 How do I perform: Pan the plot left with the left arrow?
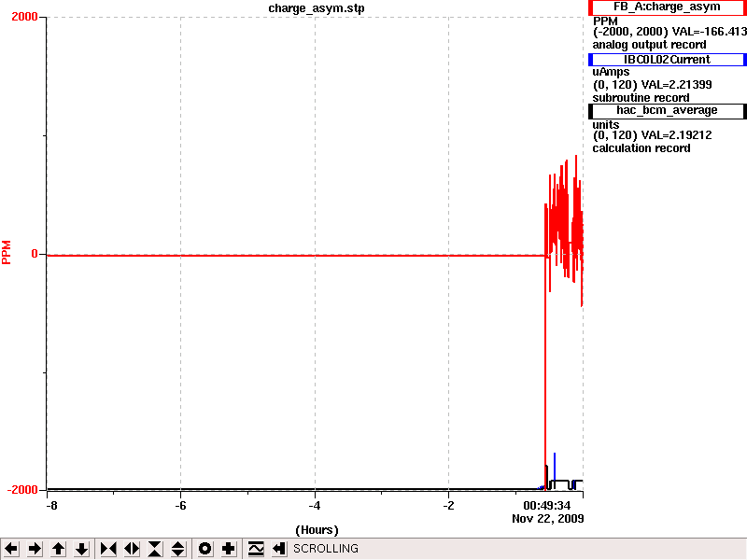pyautogui.click(x=11, y=549)
